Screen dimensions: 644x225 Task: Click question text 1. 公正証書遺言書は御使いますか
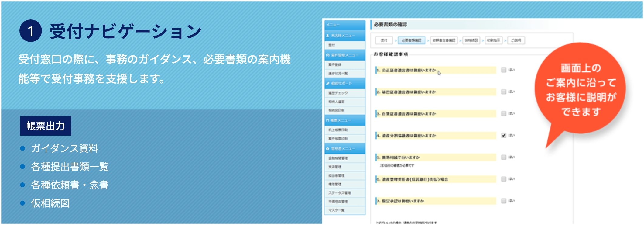click(x=406, y=70)
